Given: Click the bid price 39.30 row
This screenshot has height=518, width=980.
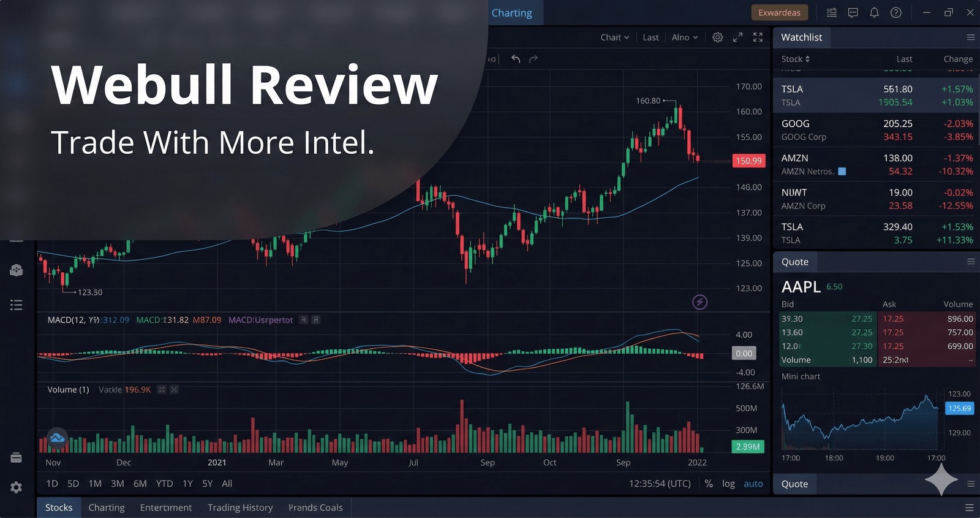Looking at the screenshot, I should pyautogui.click(x=827, y=319).
